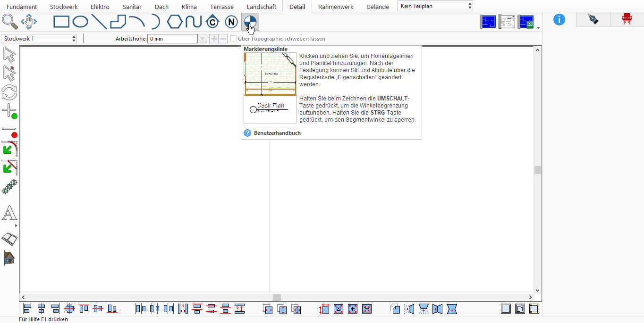Click the chain link tool icon
The height and width of the screenshot is (323, 644).
pos(9,187)
